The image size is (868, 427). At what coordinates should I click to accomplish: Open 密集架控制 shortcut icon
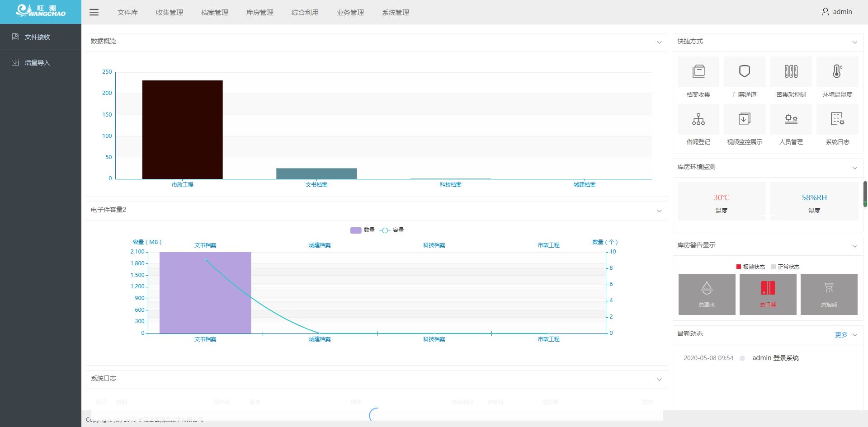(x=791, y=72)
